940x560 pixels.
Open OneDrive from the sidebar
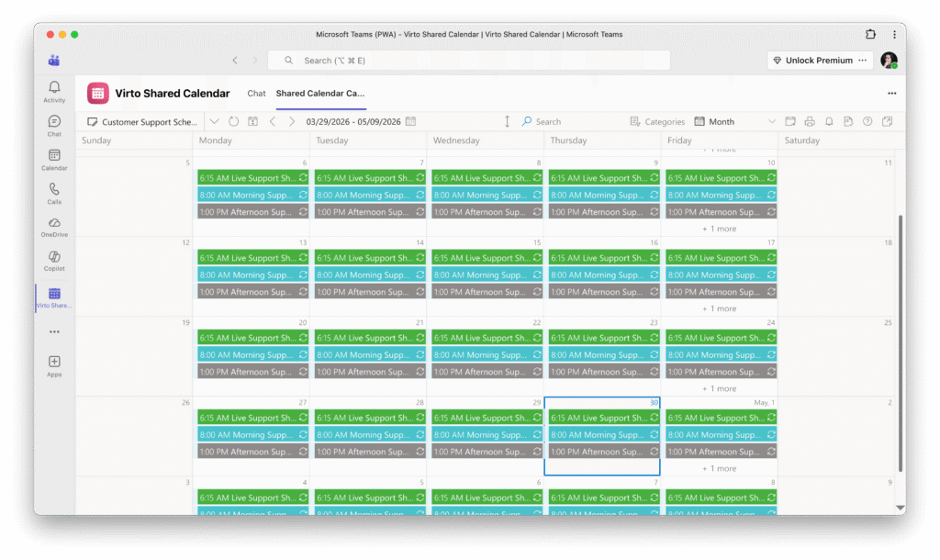54,228
